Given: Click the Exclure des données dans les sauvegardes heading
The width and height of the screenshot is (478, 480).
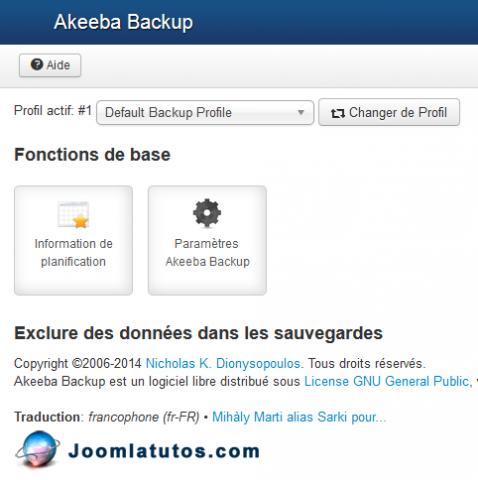Looking at the screenshot, I should point(198,333).
